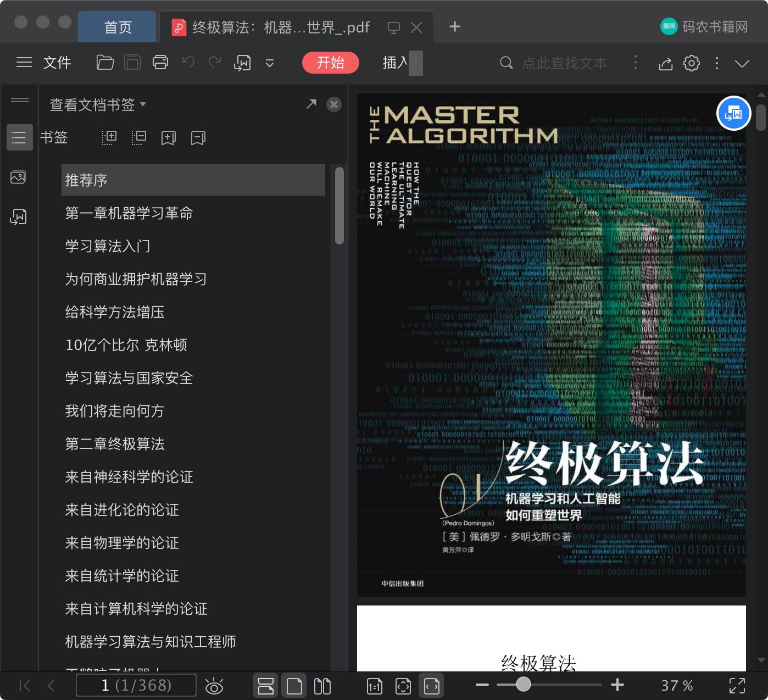
Task: Go to bookmark 来自神经科学的论证
Action: (x=129, y=477)
